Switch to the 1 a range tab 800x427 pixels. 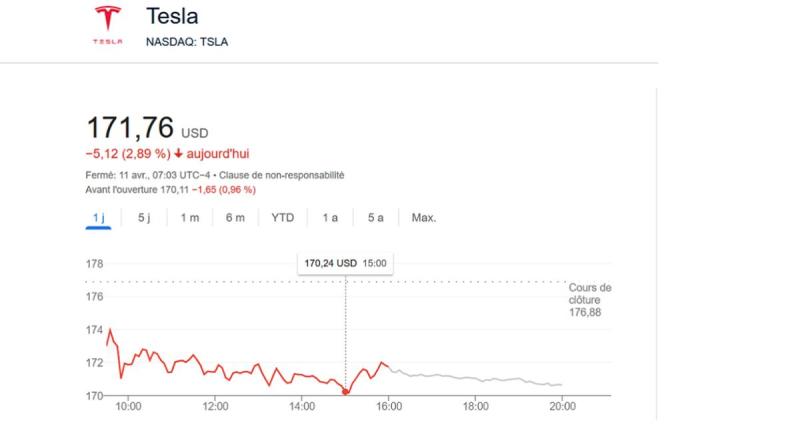click(x=330, y=218)
